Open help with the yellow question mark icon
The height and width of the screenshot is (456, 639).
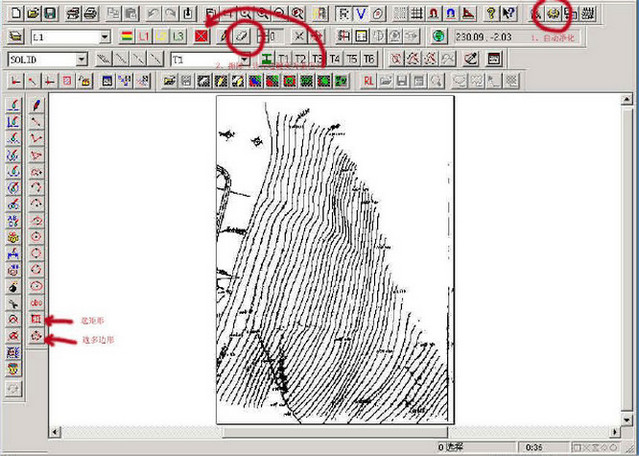tap(491, 14)
